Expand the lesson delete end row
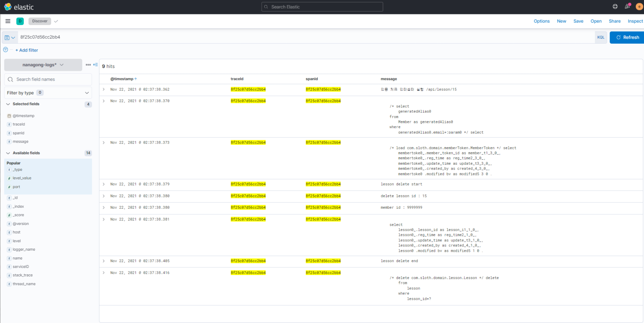 pos(104,261)
